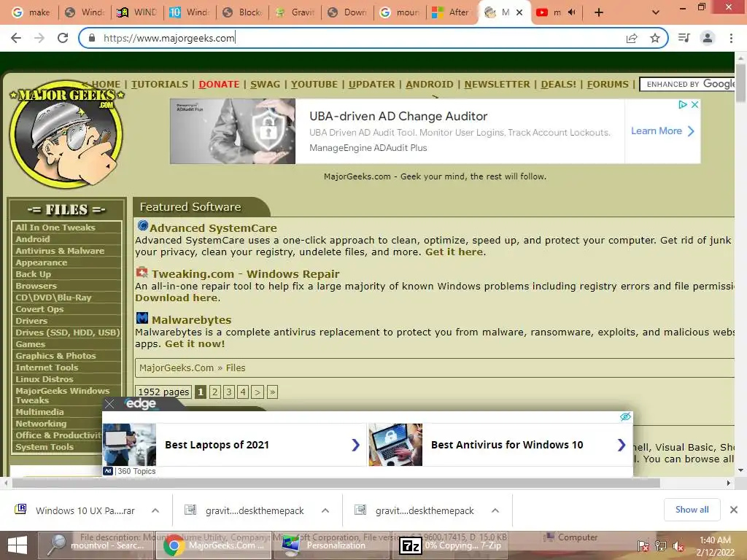Open Personalization taskbar window
747x560 pixels.
tap(331, 545)
